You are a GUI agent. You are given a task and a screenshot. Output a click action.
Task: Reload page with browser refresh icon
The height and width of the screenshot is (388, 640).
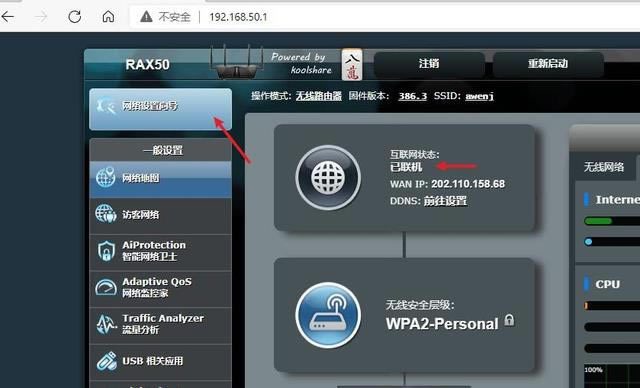click(74, 17)
